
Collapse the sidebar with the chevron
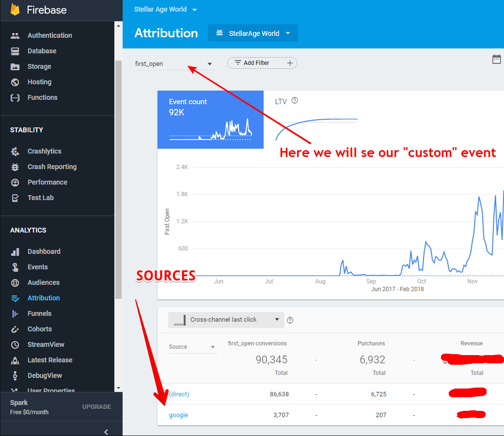106,432
